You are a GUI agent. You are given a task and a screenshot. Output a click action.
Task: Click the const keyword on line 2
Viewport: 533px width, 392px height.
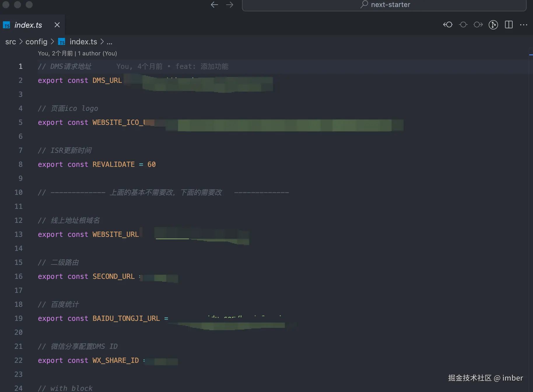tap(78, 80)
